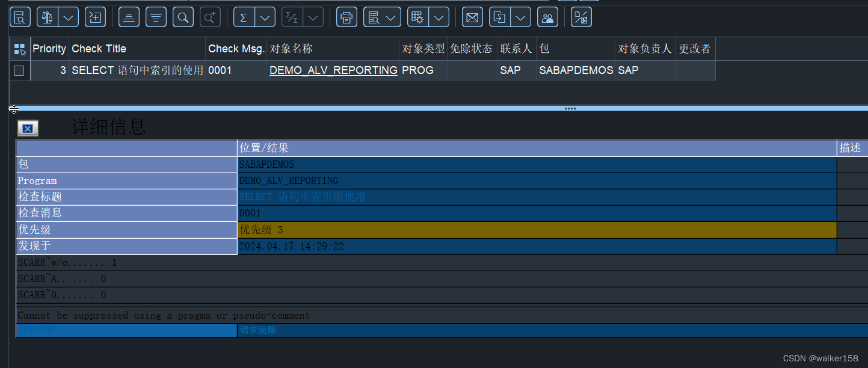The height and width of the screenshot is (368, 868).
Task: Click the contacts/persons icon on the toolbar
Action: [547, 17]
